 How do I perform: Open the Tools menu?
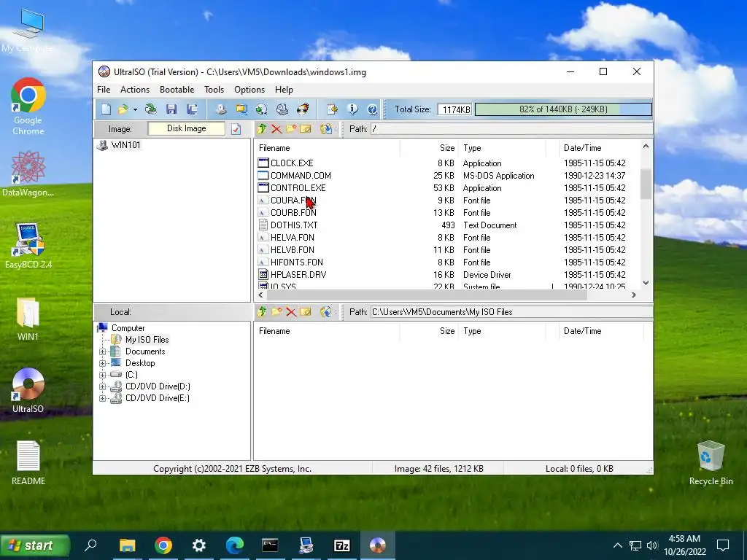(214, 90)
